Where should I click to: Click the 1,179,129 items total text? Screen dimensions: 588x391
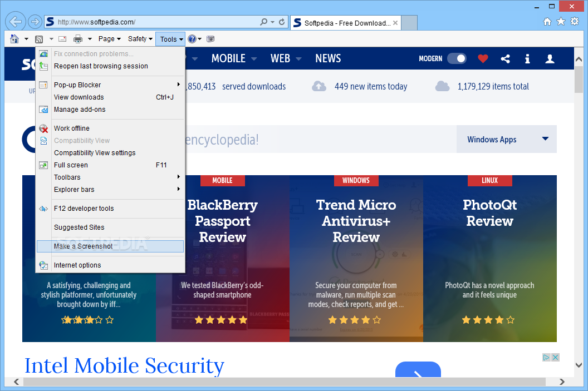click(x=493, y=87)
